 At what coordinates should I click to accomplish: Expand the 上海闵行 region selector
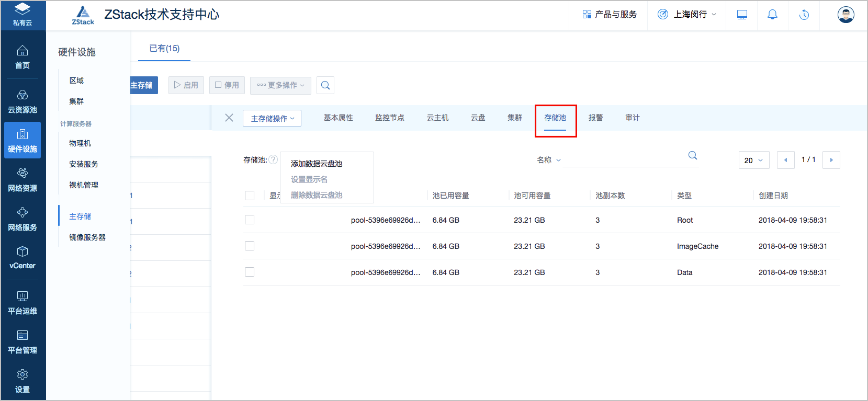click(686, 15)
